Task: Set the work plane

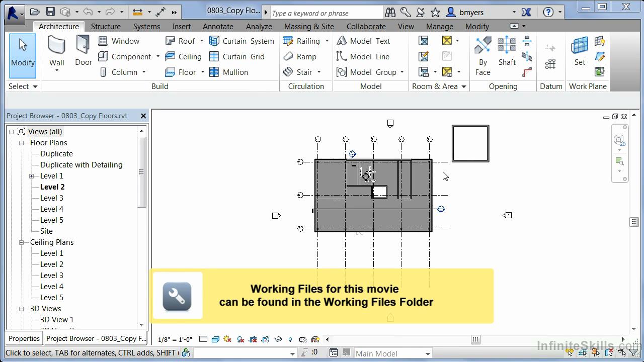Action: point(580,52)
